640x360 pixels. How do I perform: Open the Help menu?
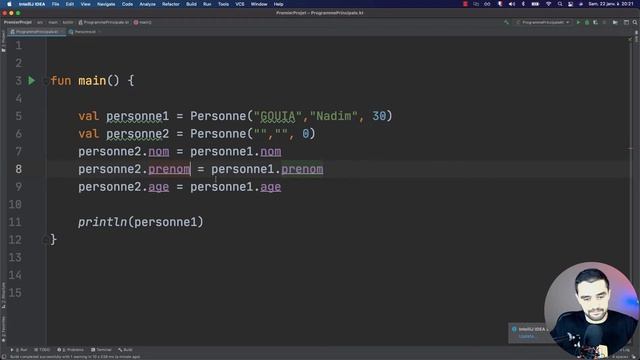pos(278,4)
